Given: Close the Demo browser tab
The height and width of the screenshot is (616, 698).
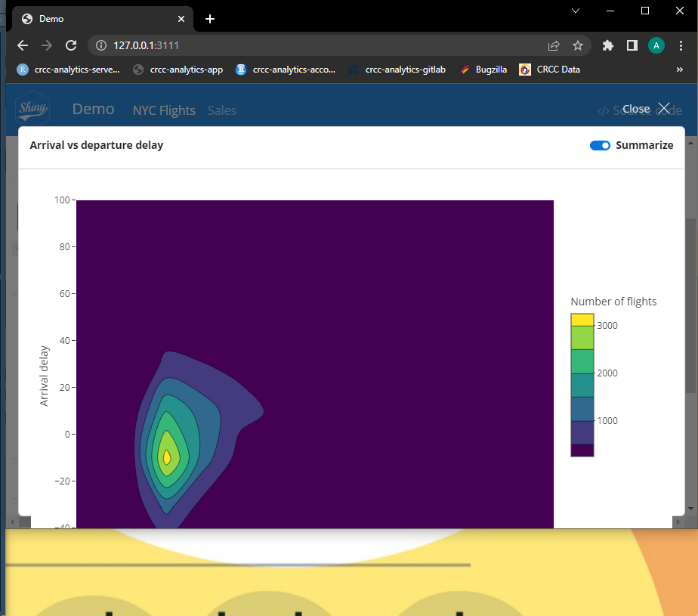Looking at the screenshot, I should (x=181, y=19).
